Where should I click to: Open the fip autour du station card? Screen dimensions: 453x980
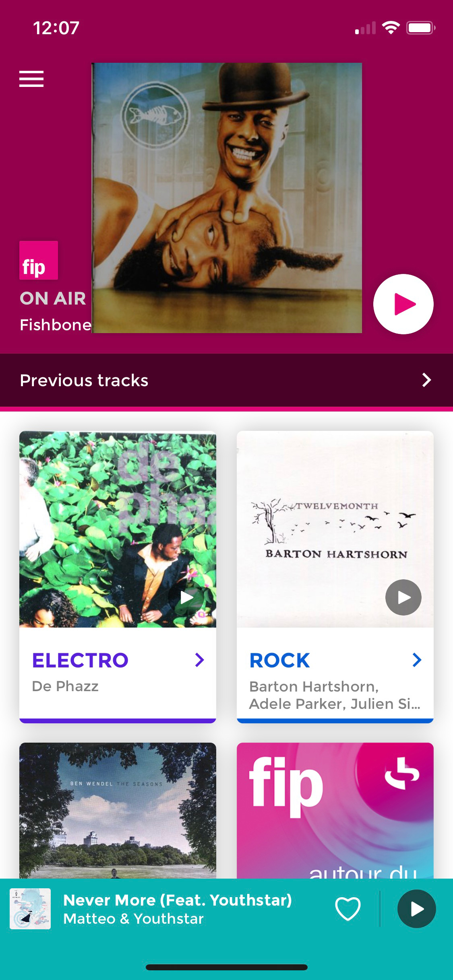point(335,810)
